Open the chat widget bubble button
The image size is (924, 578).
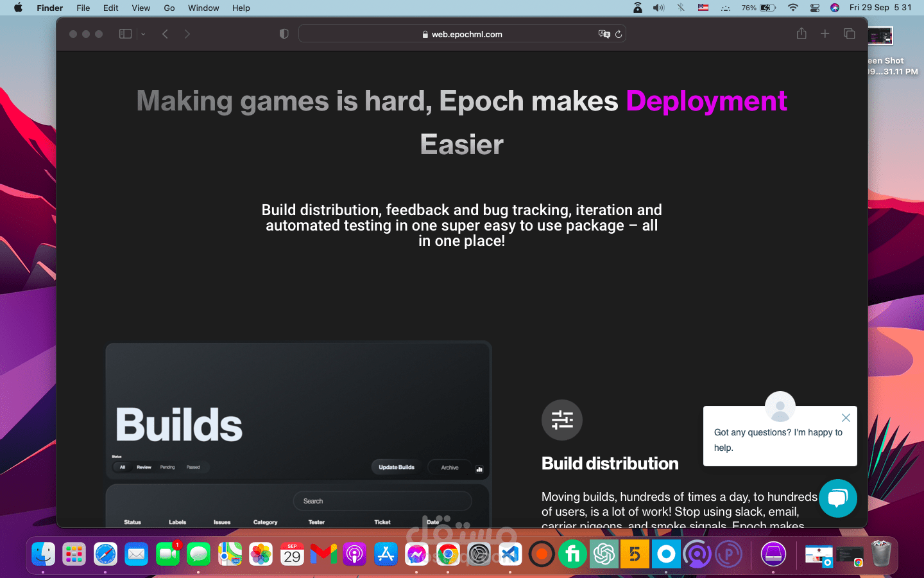click(x=838, y=498)
